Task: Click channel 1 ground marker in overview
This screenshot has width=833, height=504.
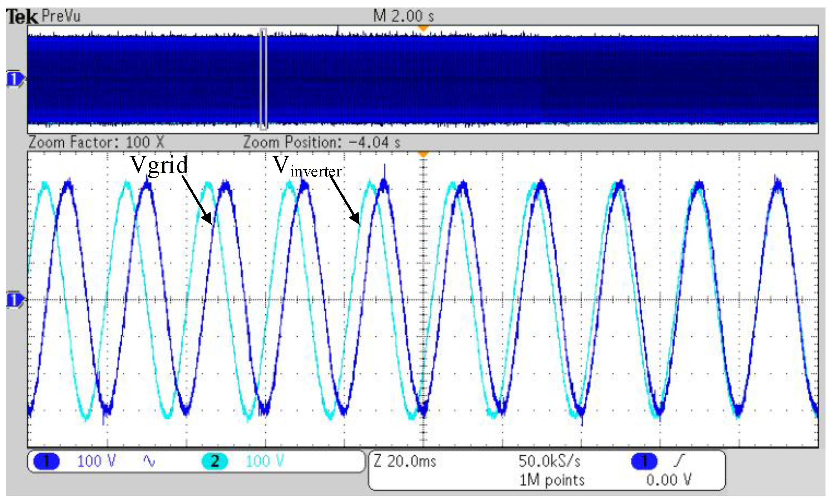Action: (x=14, y=79)
